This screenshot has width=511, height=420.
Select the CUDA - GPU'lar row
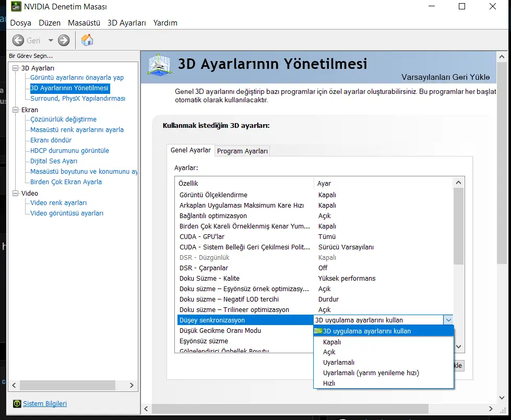pos(315,236)
